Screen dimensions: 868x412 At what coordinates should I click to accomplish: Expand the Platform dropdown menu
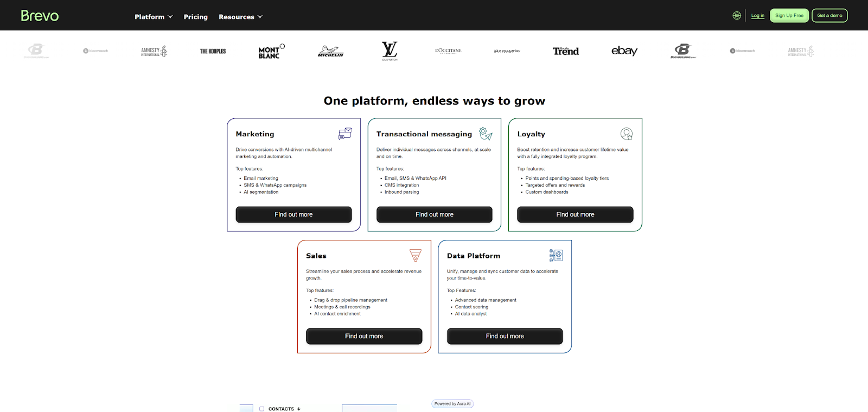[x=154, y=17]
